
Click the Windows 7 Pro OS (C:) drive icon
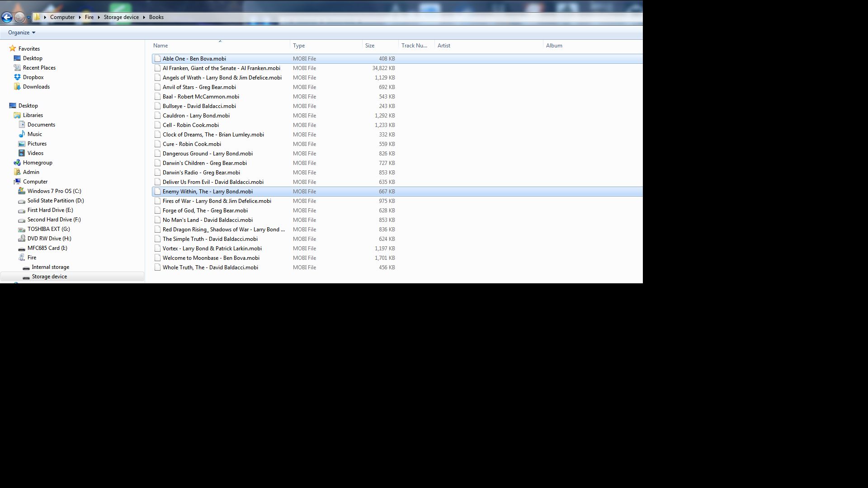pyautogui.click(x=22, y=191)
